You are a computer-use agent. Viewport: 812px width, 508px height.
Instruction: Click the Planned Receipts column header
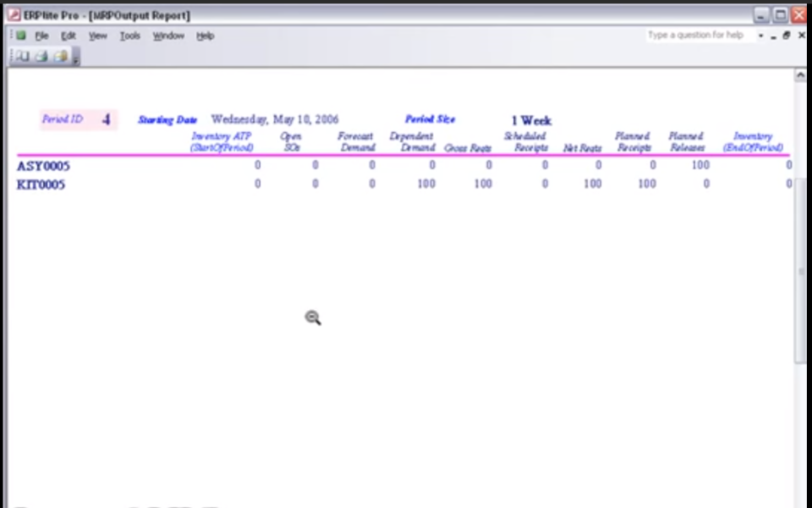pos(633,142)
